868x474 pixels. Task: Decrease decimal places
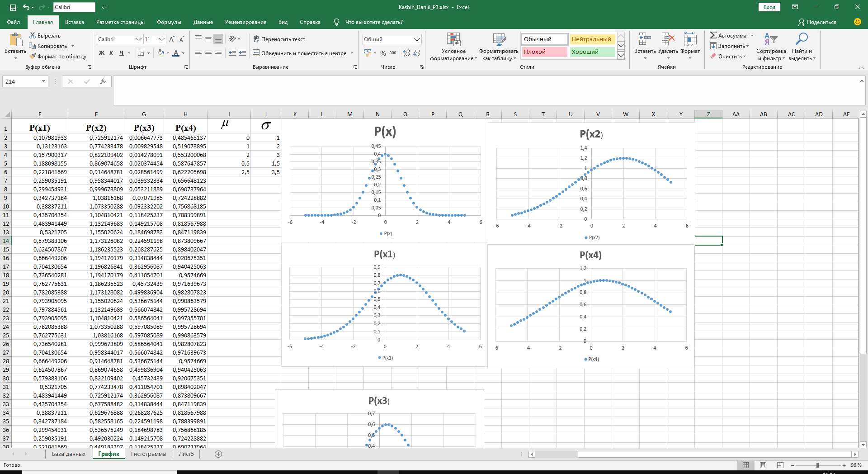pyautogui.click(x=416, y=53)
